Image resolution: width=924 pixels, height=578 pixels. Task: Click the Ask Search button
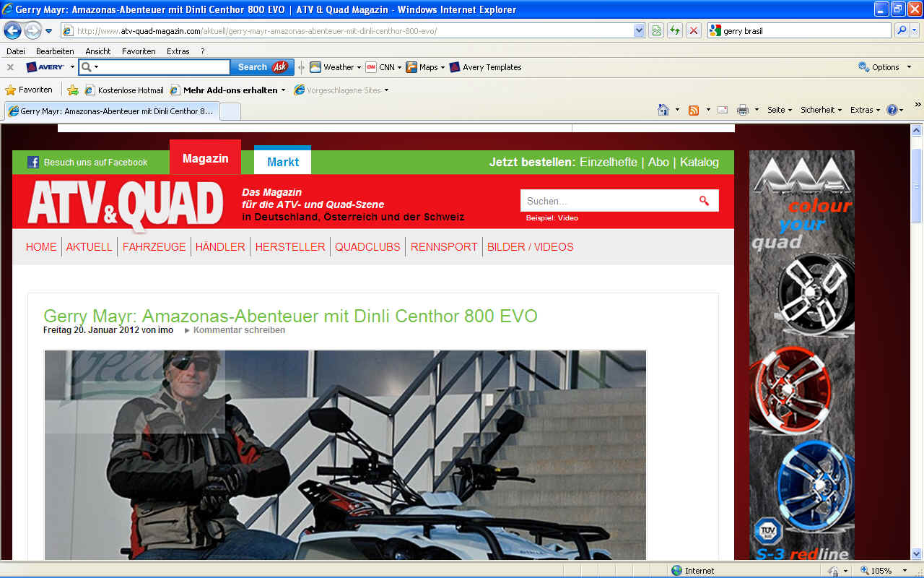(x=262, y=67)
